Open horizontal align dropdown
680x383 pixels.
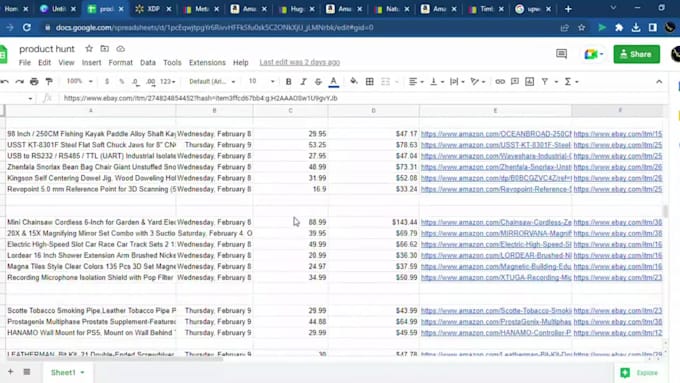(x=416, y=82)
